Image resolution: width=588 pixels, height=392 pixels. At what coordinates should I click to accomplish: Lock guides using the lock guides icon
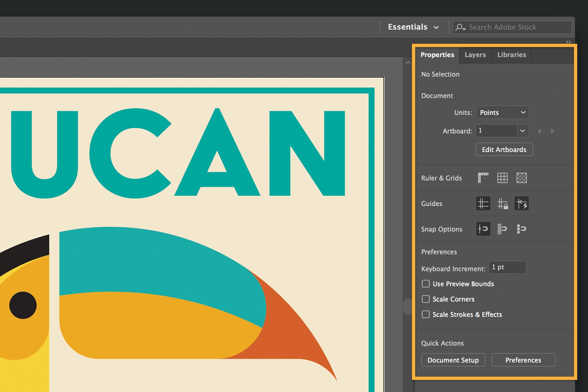click(502, 203)
